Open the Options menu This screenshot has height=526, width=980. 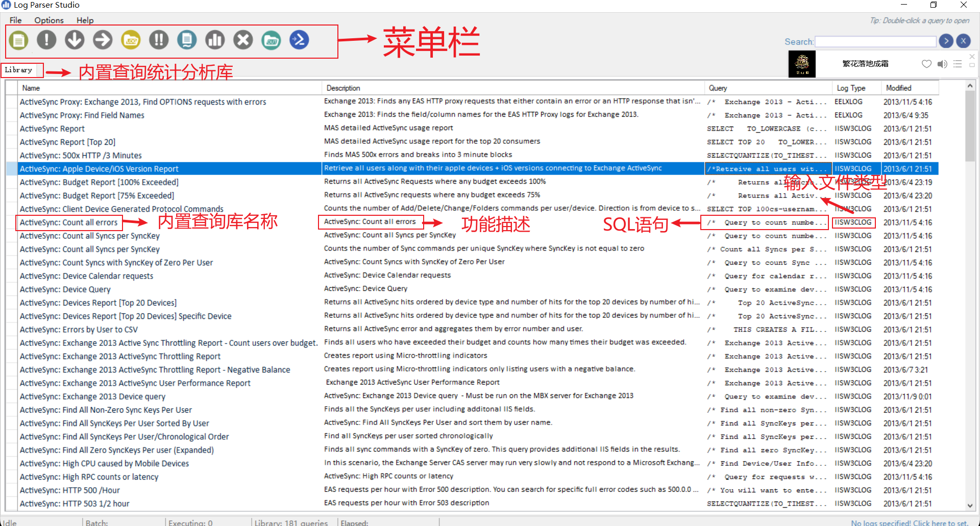coord(49,20)
